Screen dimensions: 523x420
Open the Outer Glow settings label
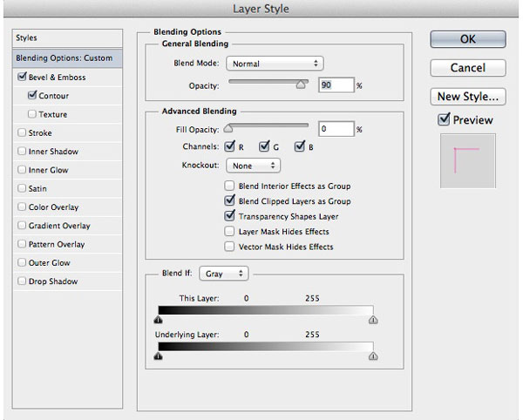(50, 262)
